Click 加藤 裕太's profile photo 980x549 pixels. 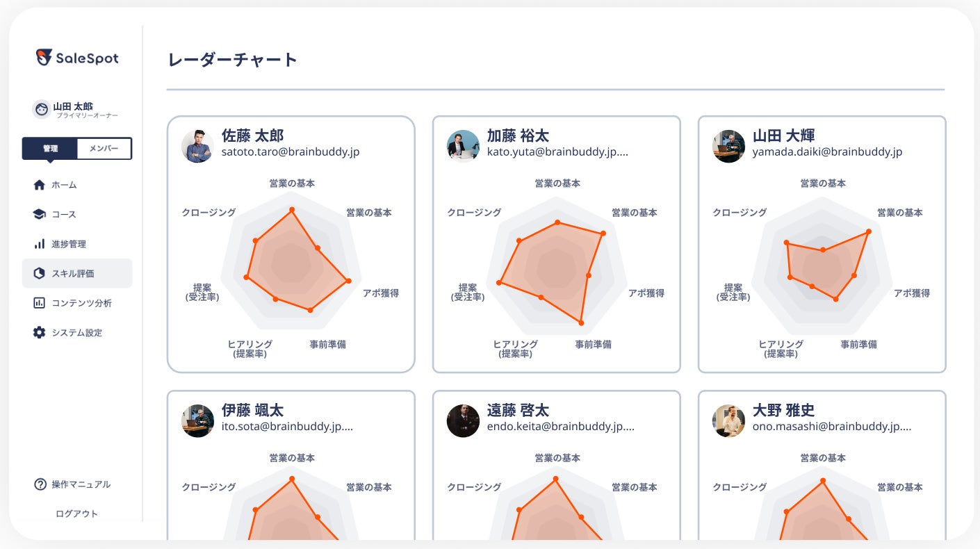point(463,146)
